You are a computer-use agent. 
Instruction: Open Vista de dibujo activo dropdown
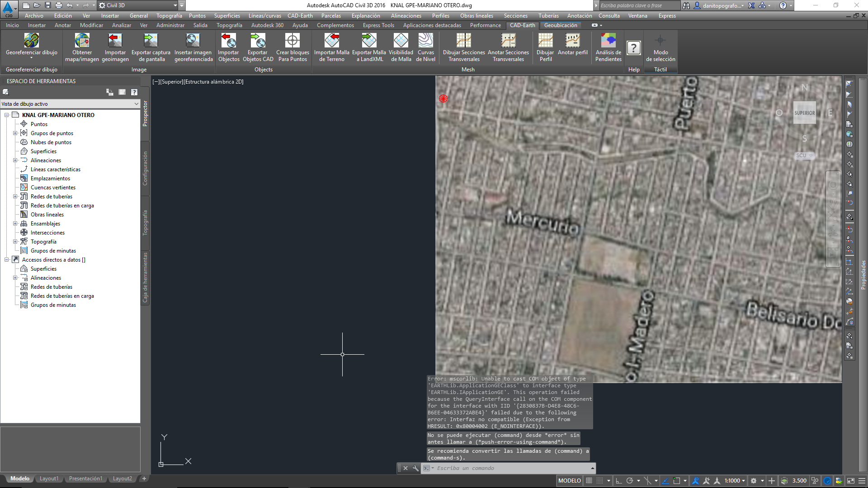tap(70, 104)
